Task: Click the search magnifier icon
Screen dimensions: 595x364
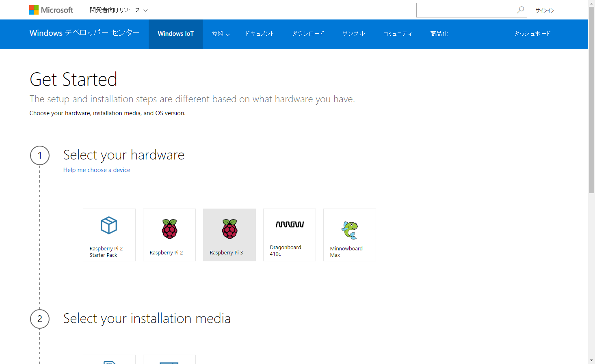Action: pyautogui.click(x=520, y=10)
